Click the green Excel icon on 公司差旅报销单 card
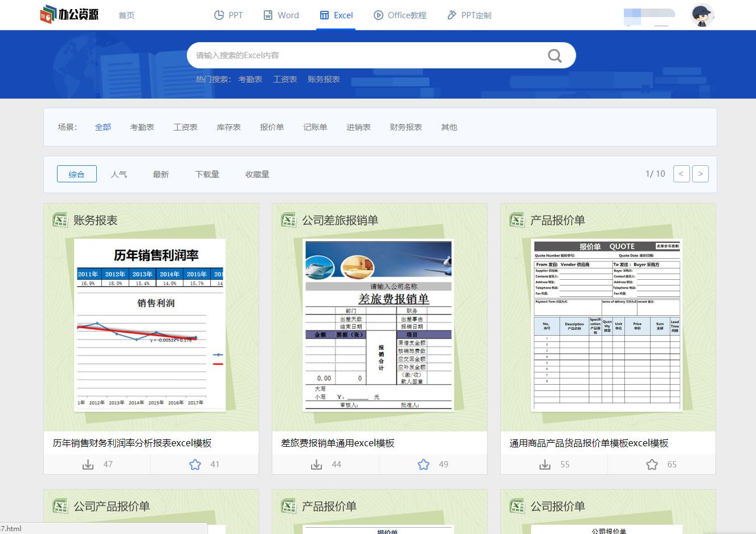This screenshot has height=534, width=756. 288,219
